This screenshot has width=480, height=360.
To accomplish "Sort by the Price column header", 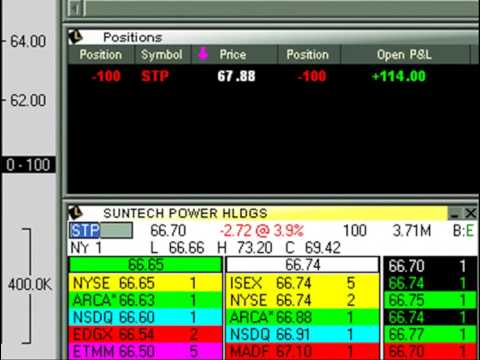I will point(233,55).
